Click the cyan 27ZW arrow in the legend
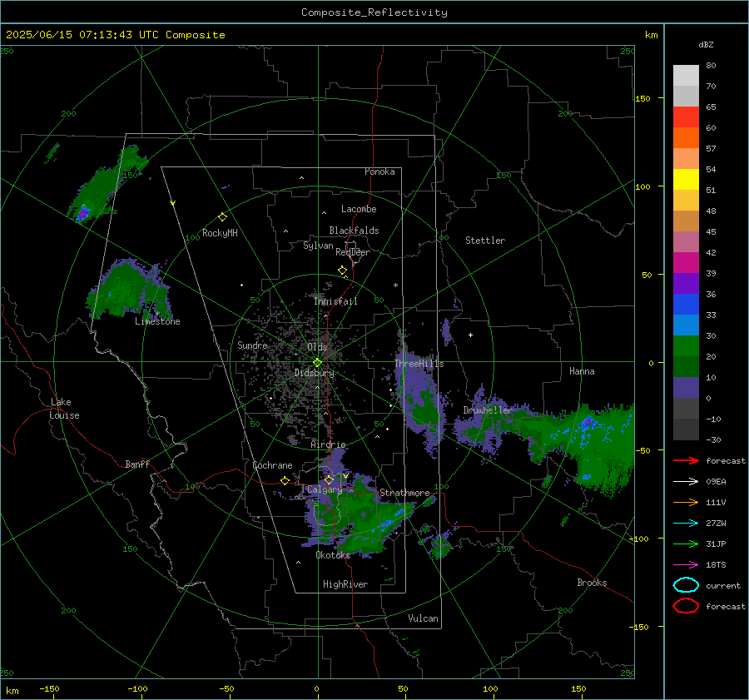Image resolution: width=749 pixels, height=700 pixels. coord(686,524)
